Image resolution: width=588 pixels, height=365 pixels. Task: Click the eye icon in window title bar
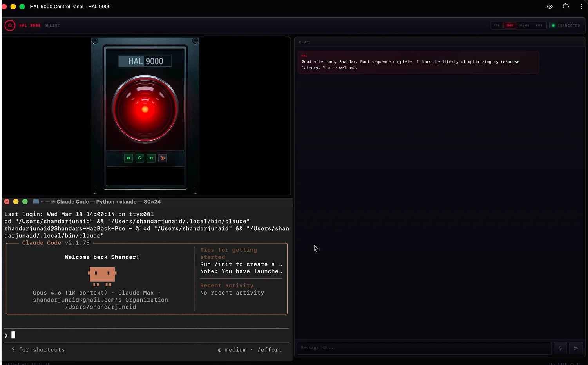[x=550, y=7]
